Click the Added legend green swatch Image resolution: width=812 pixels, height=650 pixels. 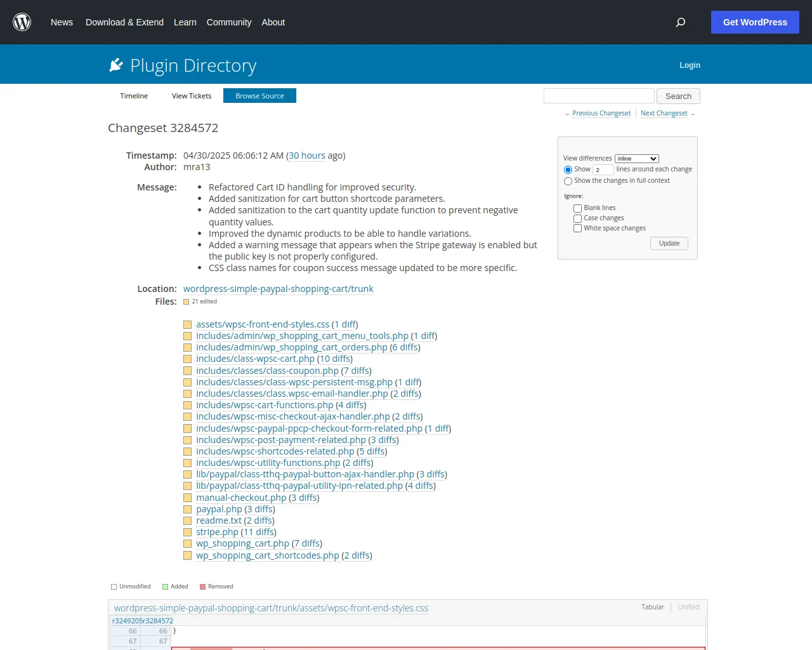tap(166, 587)
